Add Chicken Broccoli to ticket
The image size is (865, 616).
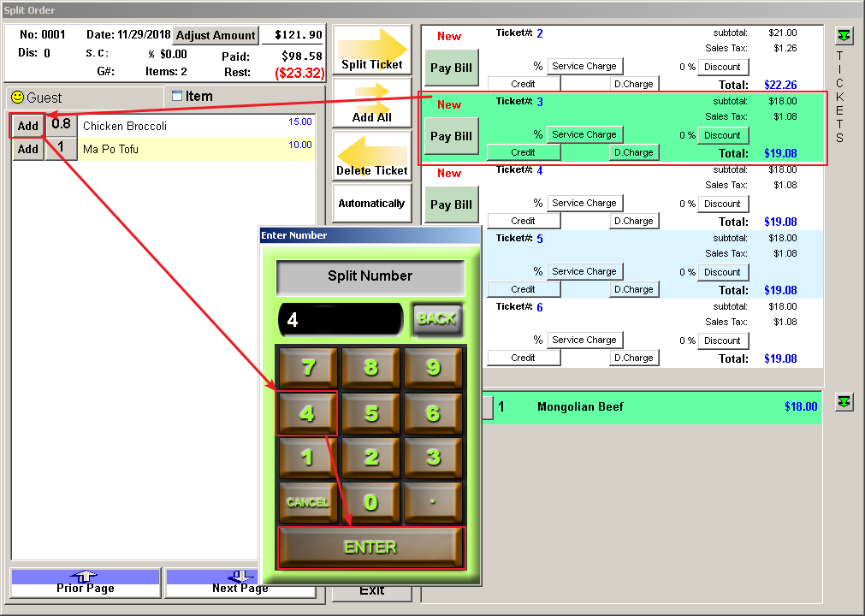[27, 126]
